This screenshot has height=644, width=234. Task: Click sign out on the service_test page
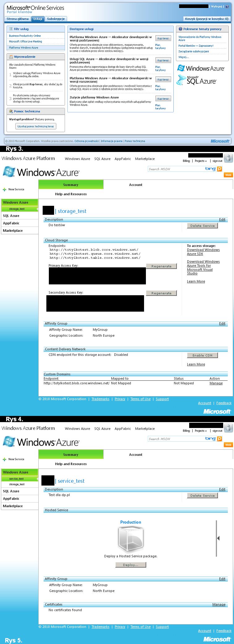click(217, 431)
